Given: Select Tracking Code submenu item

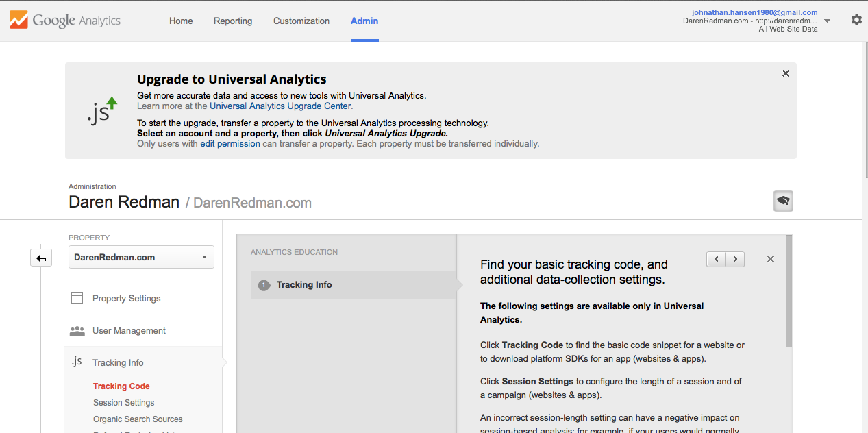Looking at the screenshot, I should click(121, 386).
